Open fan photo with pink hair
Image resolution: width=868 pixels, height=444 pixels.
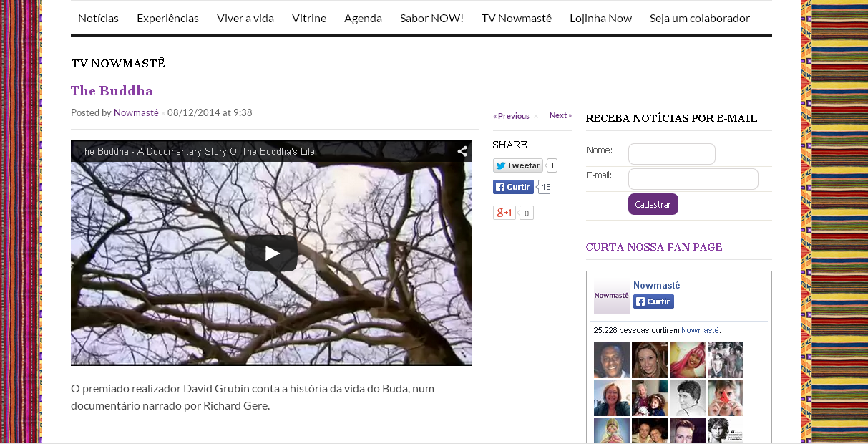click(688, 360)
